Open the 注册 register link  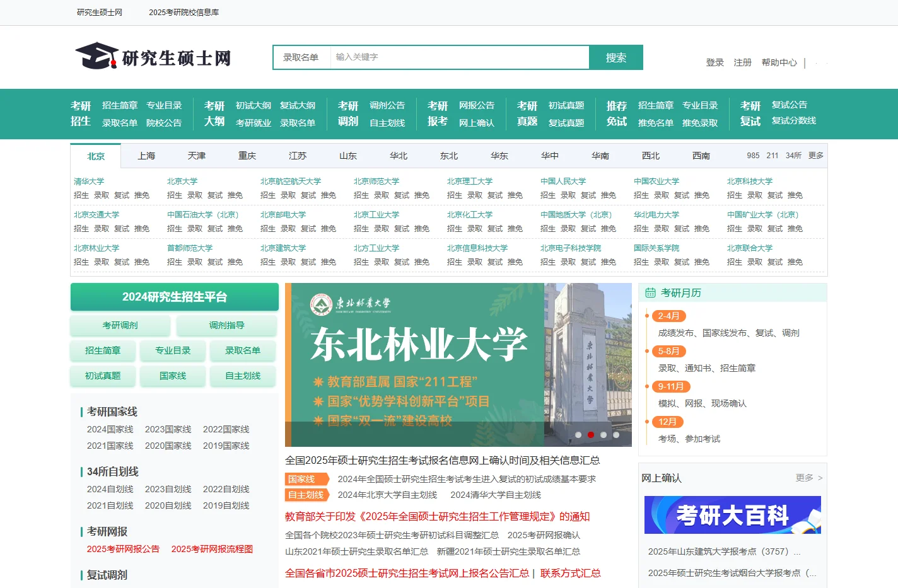coord(743,62)
